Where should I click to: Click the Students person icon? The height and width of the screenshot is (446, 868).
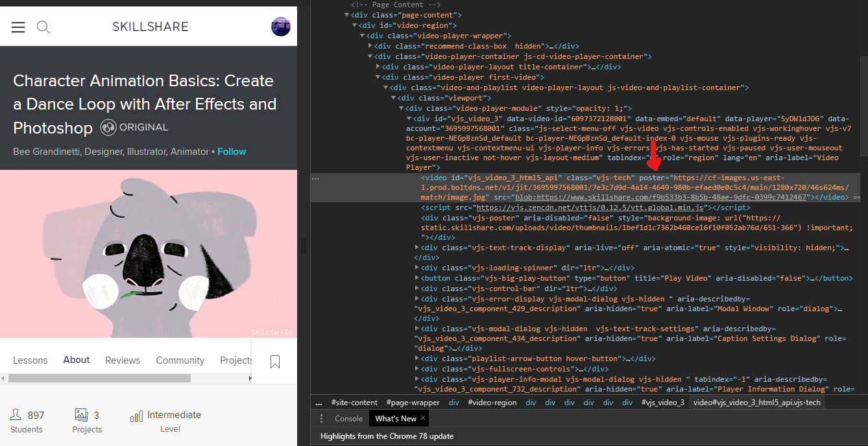16,415
